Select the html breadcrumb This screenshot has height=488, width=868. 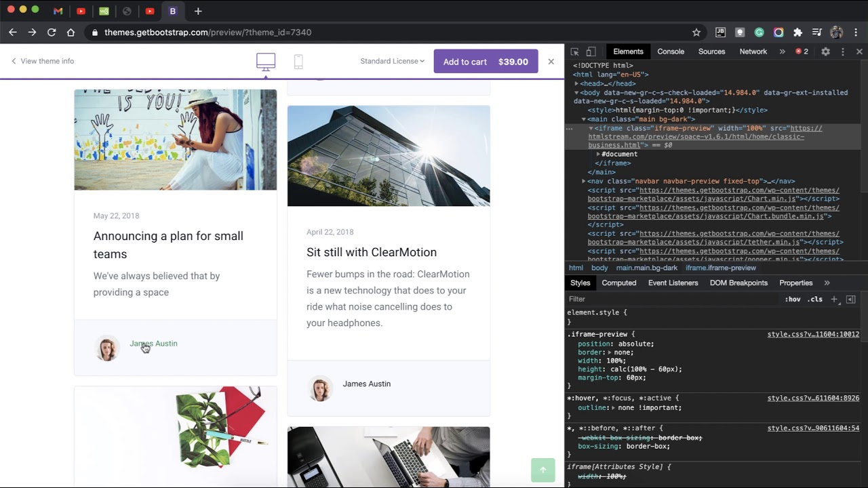pyautogui.click(x=576, y=268)
